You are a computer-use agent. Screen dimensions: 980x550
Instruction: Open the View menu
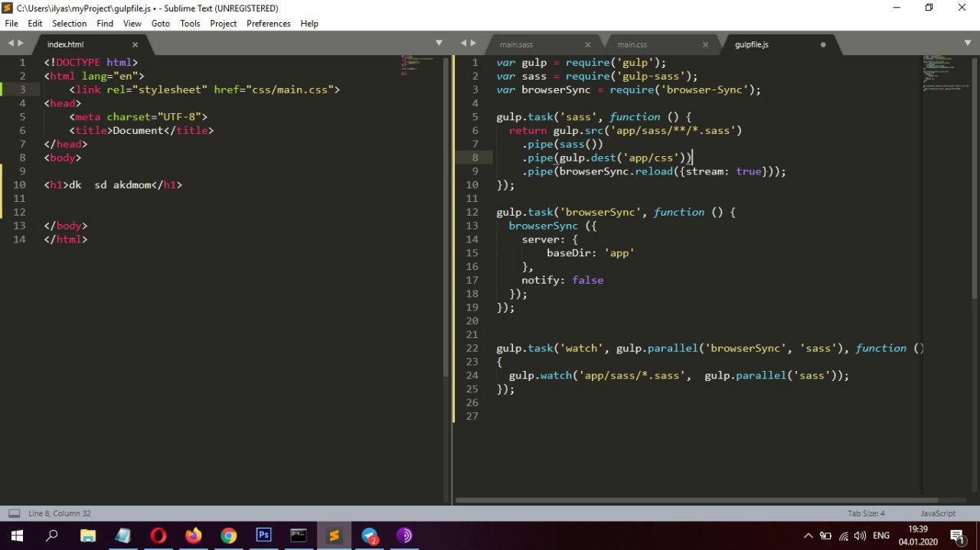[132, 24]
